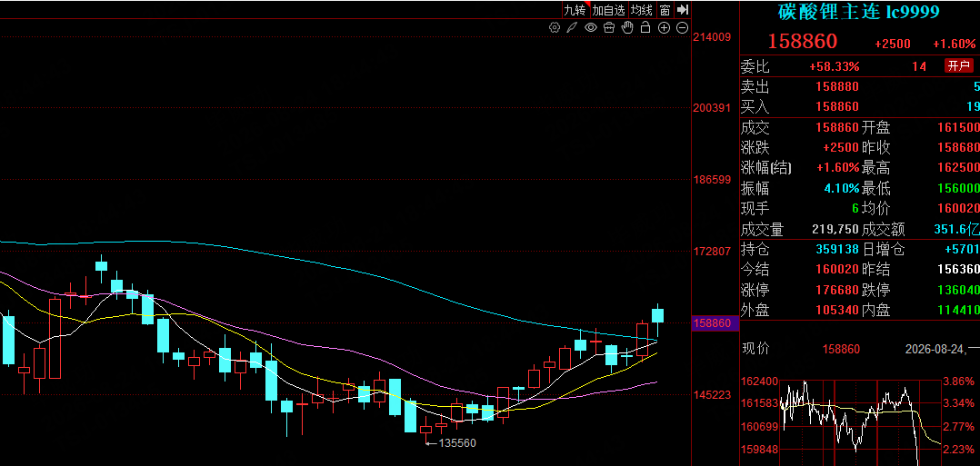980x466 pixels.
Task: Click the 碳酸锂主连 lc9999 title
Action: 859,11
